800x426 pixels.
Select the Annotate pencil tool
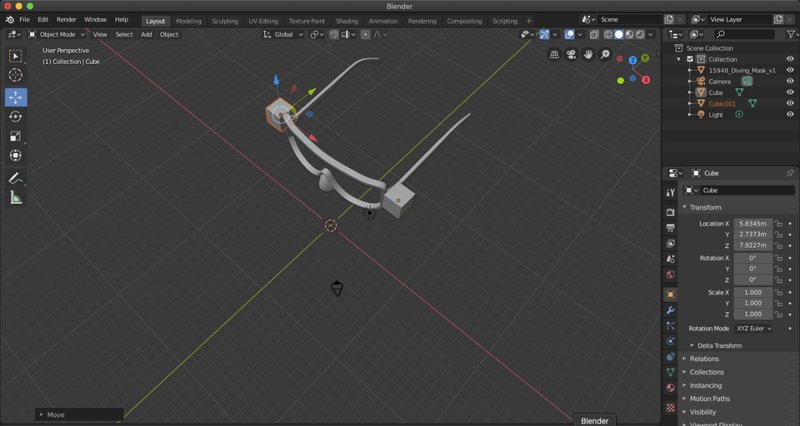point(15,178)
